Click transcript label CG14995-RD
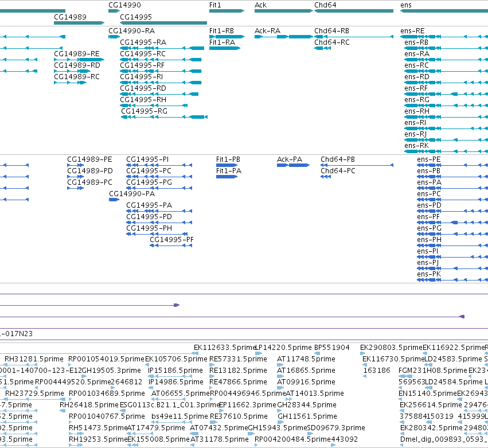Screen dimensions: 488x448 pyautogui.click(x=143, y=88)
